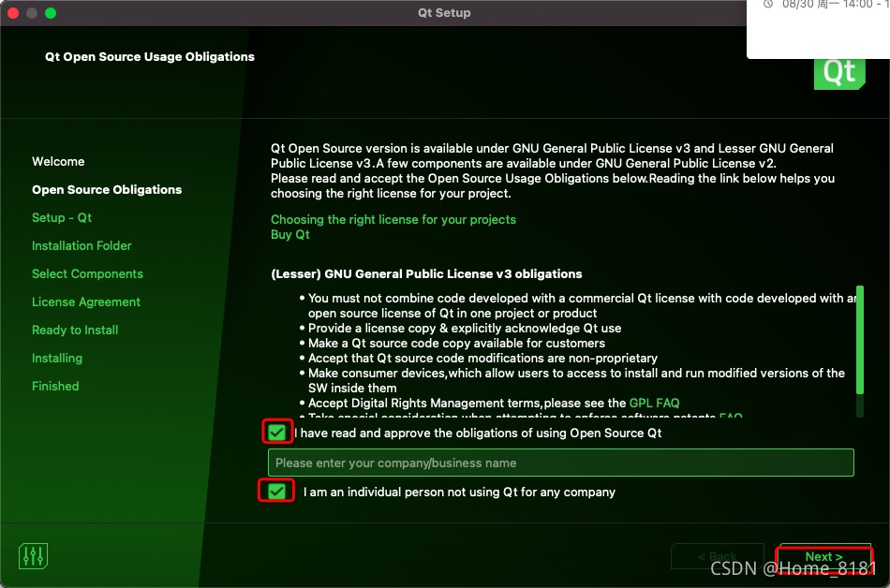This screenshot has height=588, width=890.
Task: Open the installer settings sliders icon
Action: 33,555
